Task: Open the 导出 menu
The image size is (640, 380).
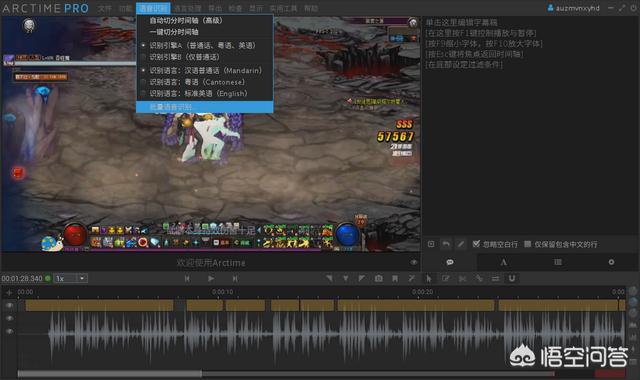Action: pos(215,8)
